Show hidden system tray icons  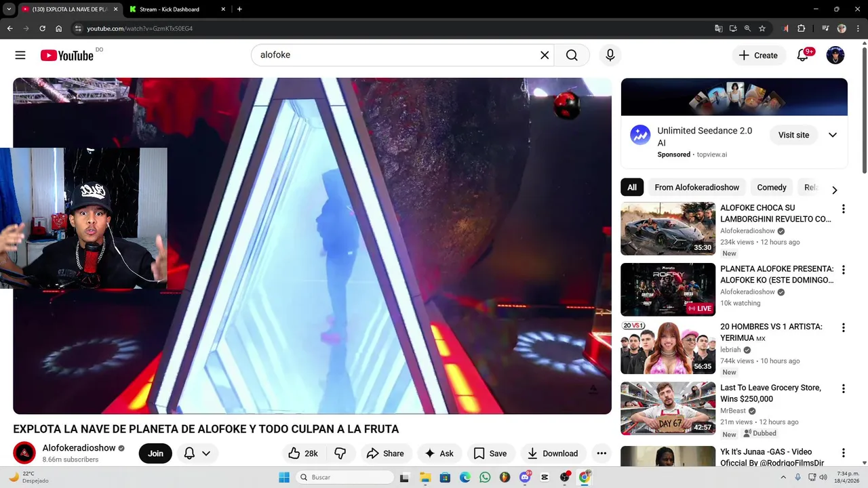[784, 477]
